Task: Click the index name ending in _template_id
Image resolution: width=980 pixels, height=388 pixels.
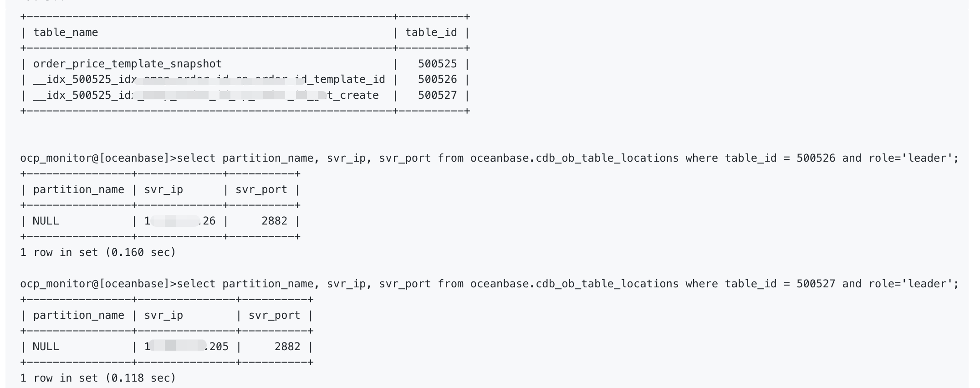Action: pos(209,79)
